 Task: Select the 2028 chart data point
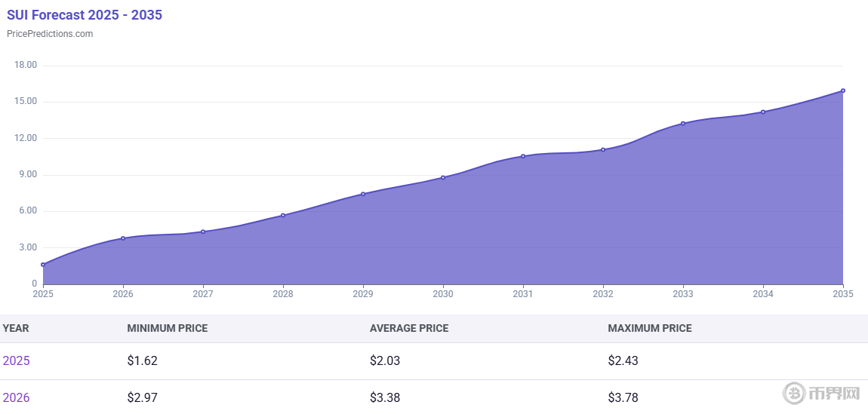pyautogui.click(x=283, y=216)
